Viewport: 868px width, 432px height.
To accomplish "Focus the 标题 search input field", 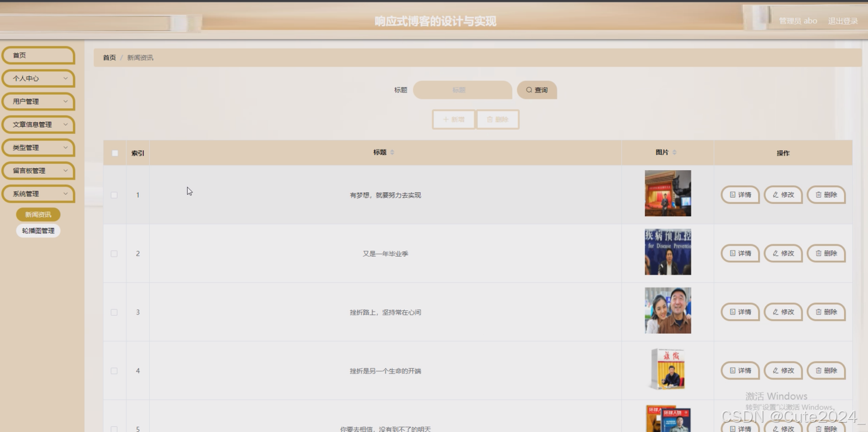I will pos(462,90).
